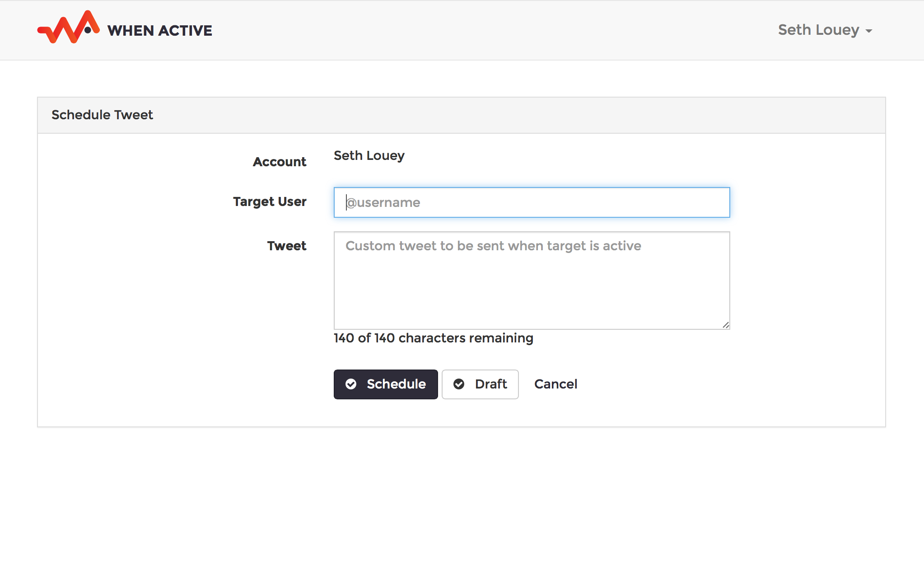Click the checkmark icon inside Draft button

pos(459,384)
